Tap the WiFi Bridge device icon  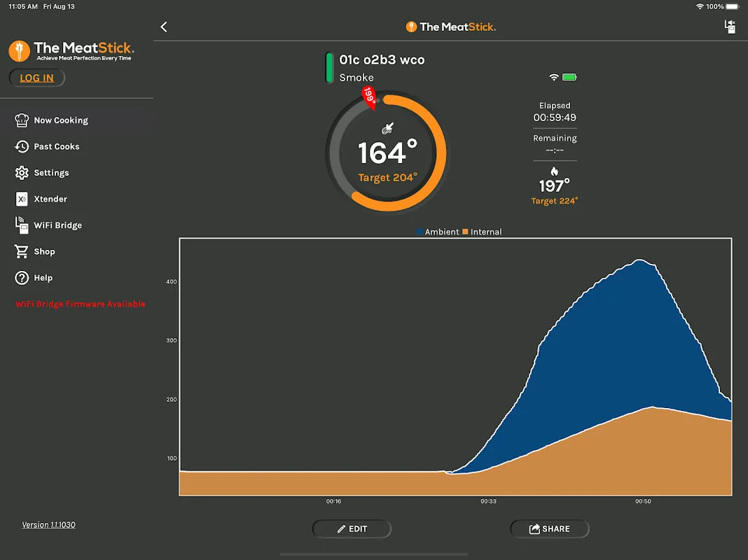pyautogui.click(x=22, y=225)
